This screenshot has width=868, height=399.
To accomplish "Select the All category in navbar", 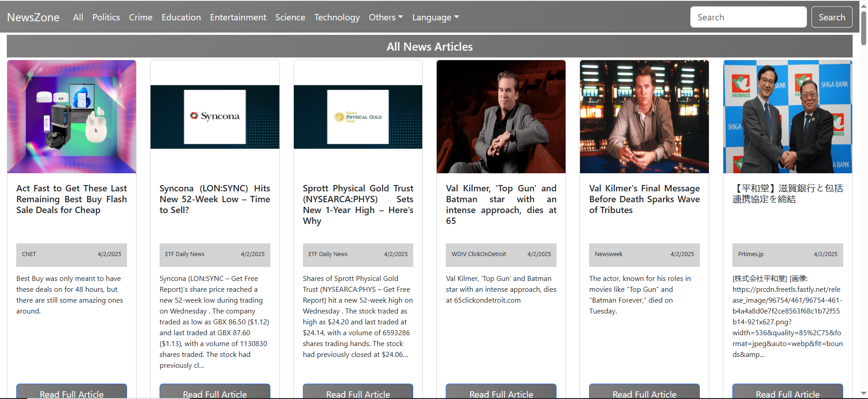I will pos(78,17).
